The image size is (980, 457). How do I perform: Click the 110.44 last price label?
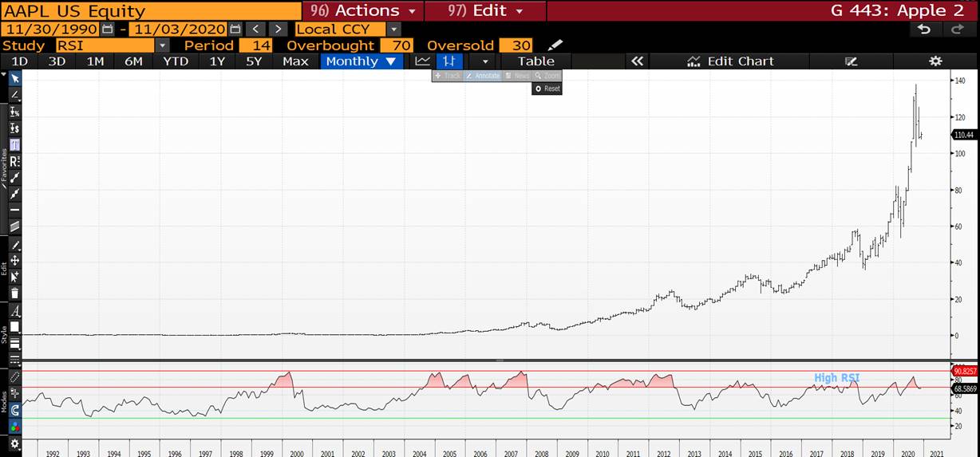click(x=966, y=135)
